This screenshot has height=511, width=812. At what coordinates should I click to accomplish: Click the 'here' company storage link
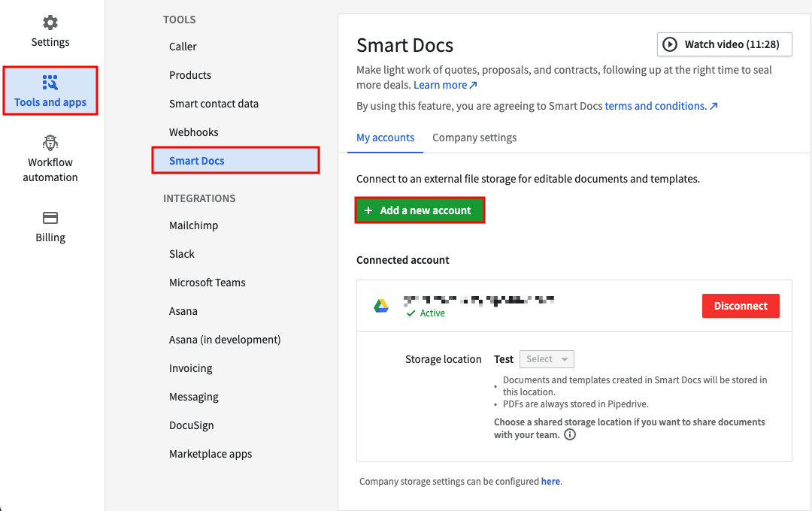click(550, 482)
